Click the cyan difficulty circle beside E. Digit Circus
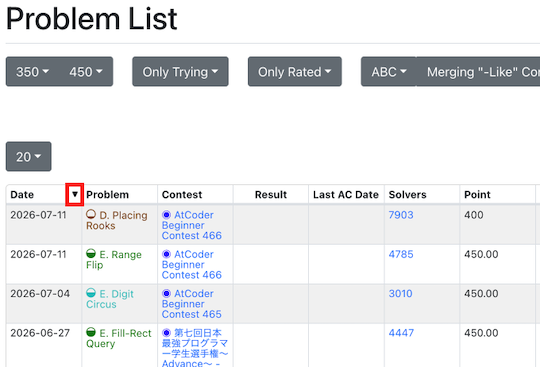 [91, 293]
